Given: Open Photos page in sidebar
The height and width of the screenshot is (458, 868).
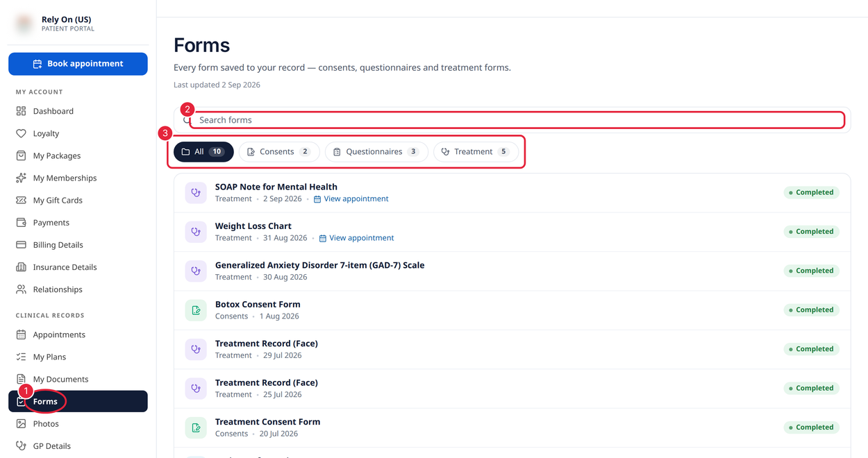Looking at the screenshot, I should pyautogui.click(x=78, y=423).
